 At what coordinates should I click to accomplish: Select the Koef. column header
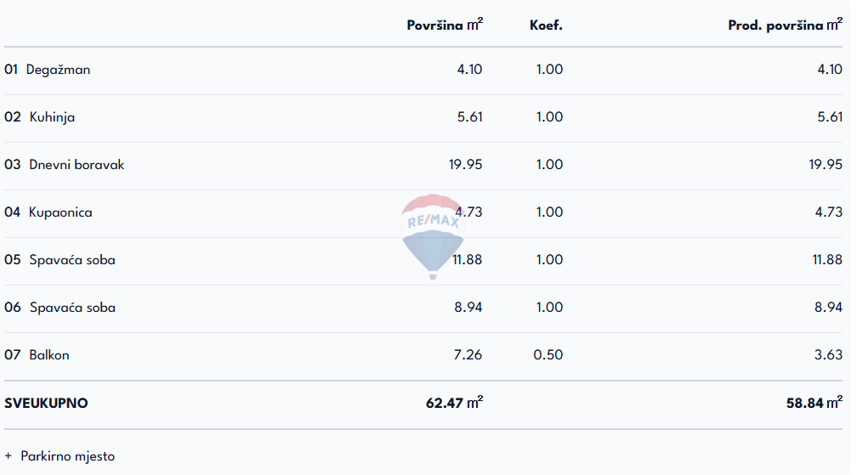tap(546, 25)
